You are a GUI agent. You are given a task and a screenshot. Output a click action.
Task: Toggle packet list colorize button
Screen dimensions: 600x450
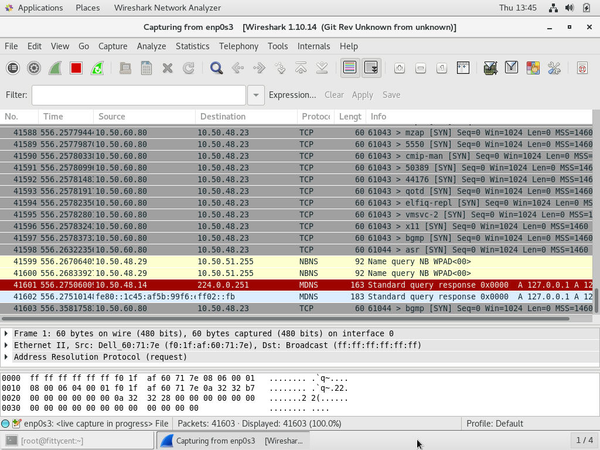[350, 68]
